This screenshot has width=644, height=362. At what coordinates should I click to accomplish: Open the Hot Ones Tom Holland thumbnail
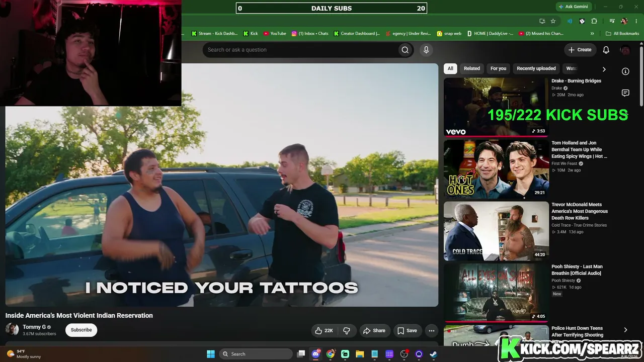(496, 169)
